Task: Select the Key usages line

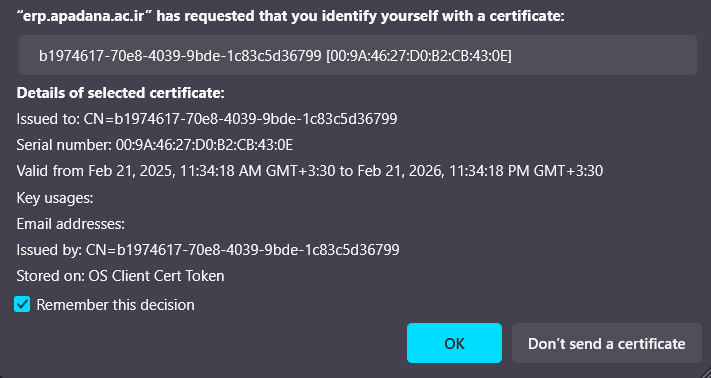Action: click(55, 198)
